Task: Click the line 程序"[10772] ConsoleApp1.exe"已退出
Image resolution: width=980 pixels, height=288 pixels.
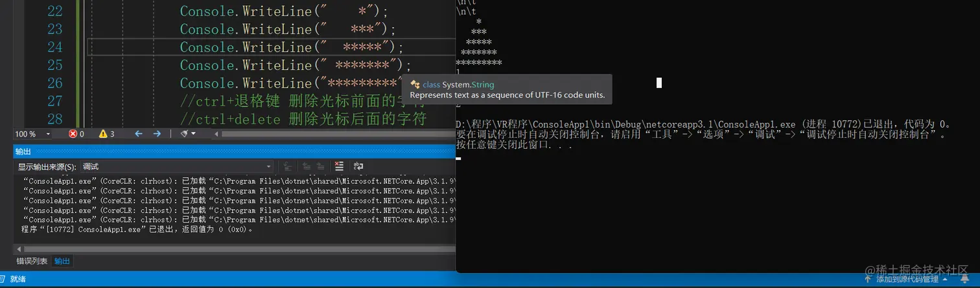Action: tap(137, 229)
